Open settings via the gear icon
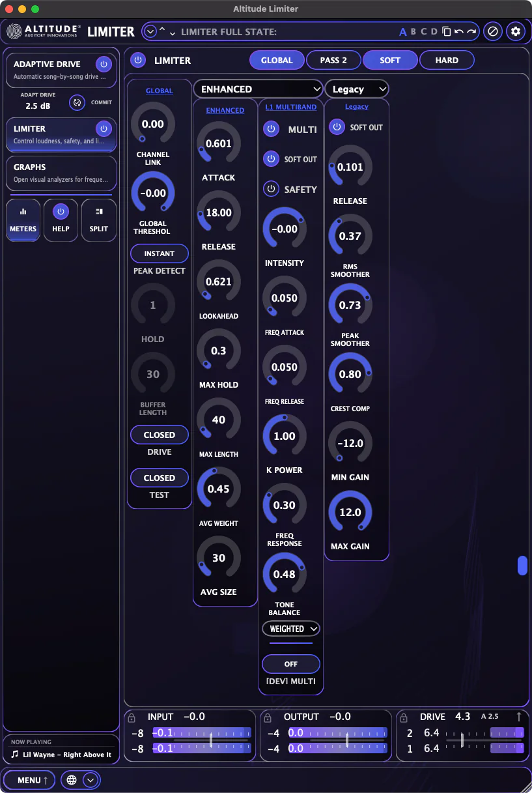This screenshot has width=532, height=793. 516,31
